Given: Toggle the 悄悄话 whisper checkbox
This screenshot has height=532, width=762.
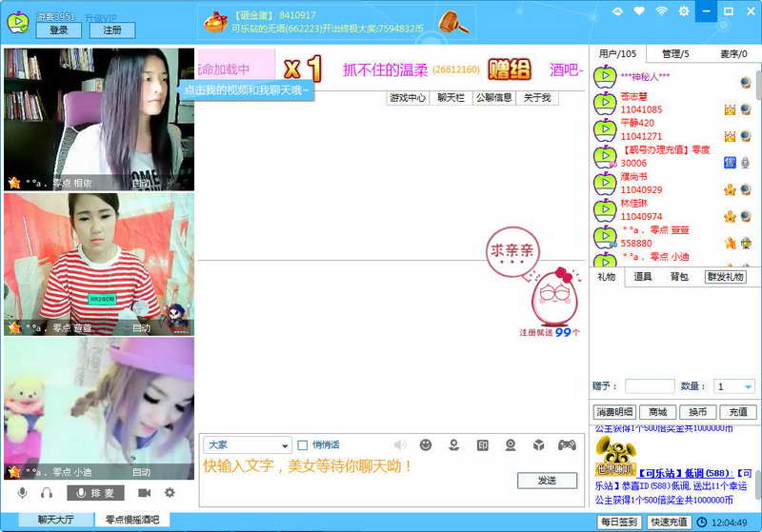Looking at the screenshot, I should (302, 445).
